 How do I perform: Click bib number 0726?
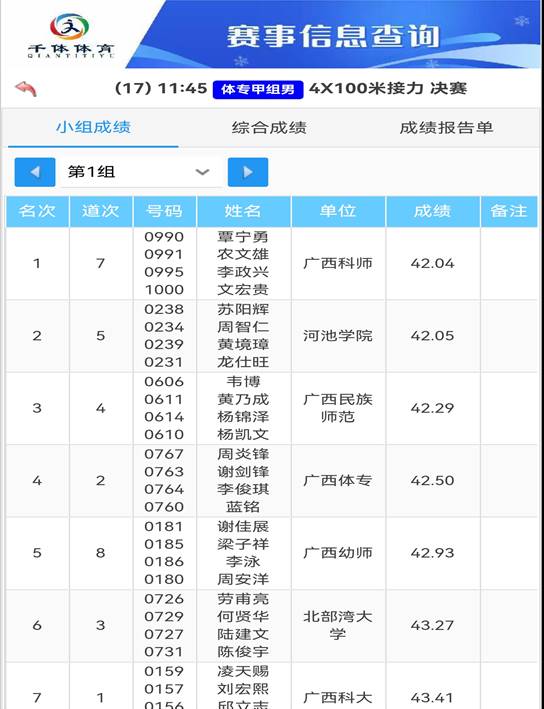pyautogui.click(x=164, y=599)
